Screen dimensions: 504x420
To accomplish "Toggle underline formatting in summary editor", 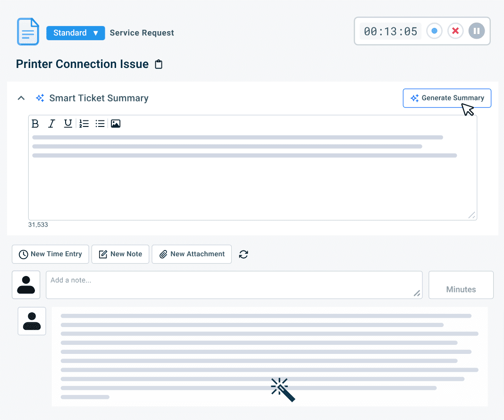I will coord(68,124).
